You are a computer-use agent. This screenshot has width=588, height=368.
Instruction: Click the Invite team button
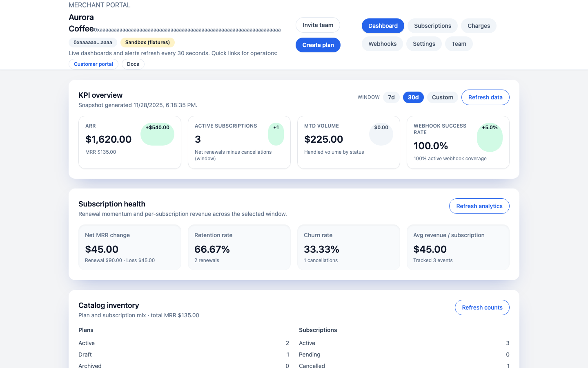pos(318,25)
